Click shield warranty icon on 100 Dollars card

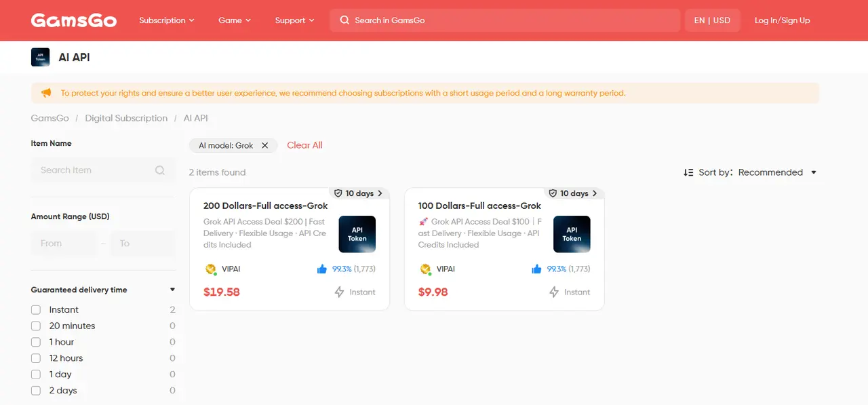(x=553, y=193)
